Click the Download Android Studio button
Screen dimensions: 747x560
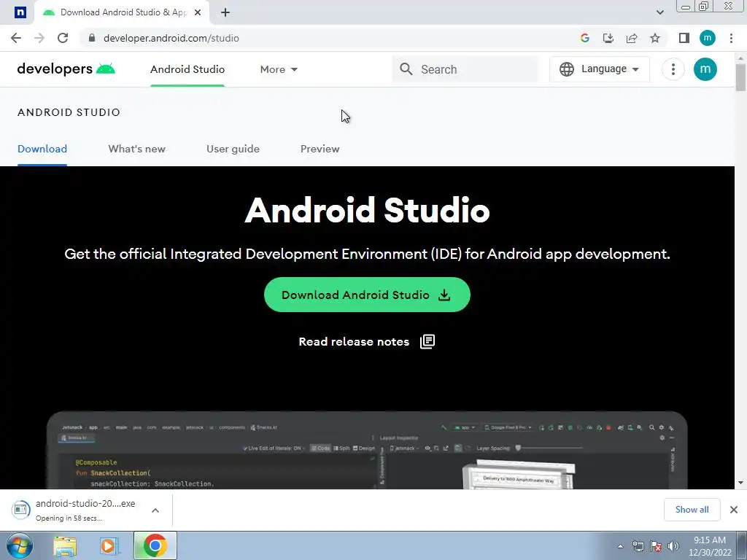click(367, 295)
